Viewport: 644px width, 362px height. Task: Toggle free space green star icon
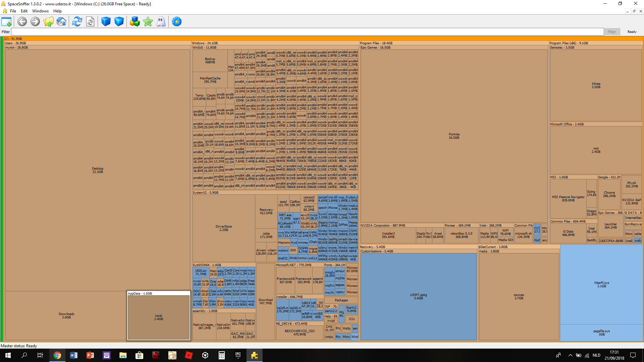point(148,22)
